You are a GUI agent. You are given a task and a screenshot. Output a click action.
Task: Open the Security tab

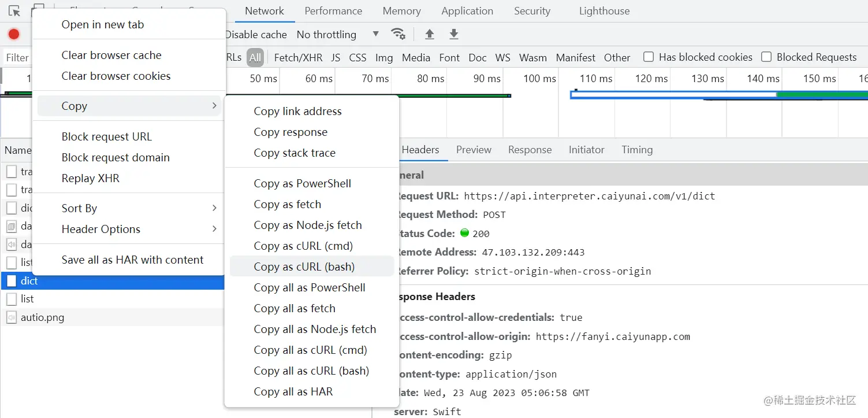pos(532,11)
